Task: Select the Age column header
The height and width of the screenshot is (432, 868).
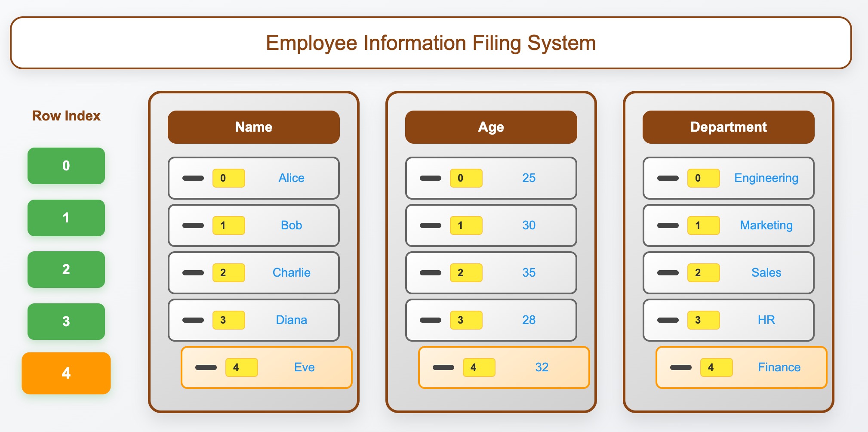Action: pos(491,127)
